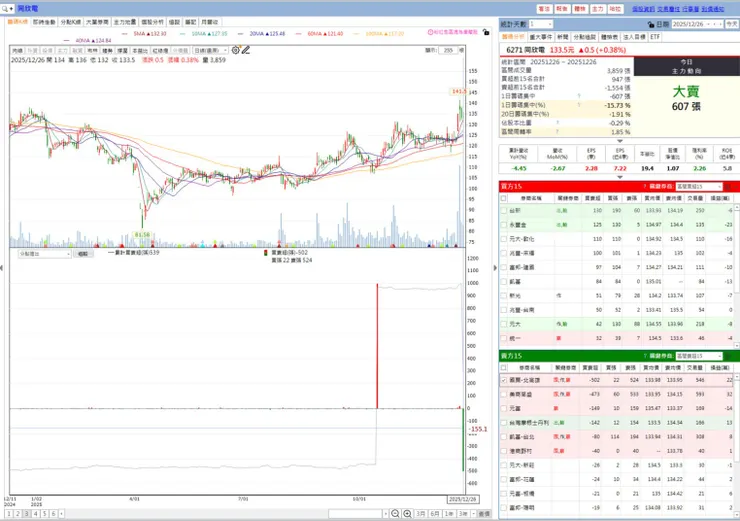Click the 元富 seller row name
Image resolution: width=740 pixels, height=521 pixels.
(x=515, y=408)
